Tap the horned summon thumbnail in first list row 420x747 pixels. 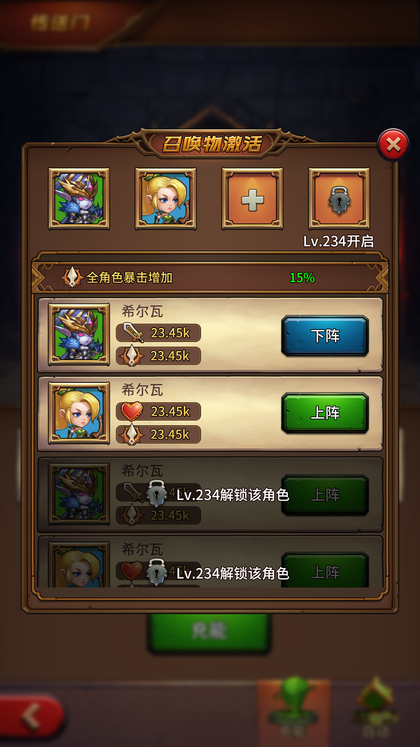[x=79, y=334]
